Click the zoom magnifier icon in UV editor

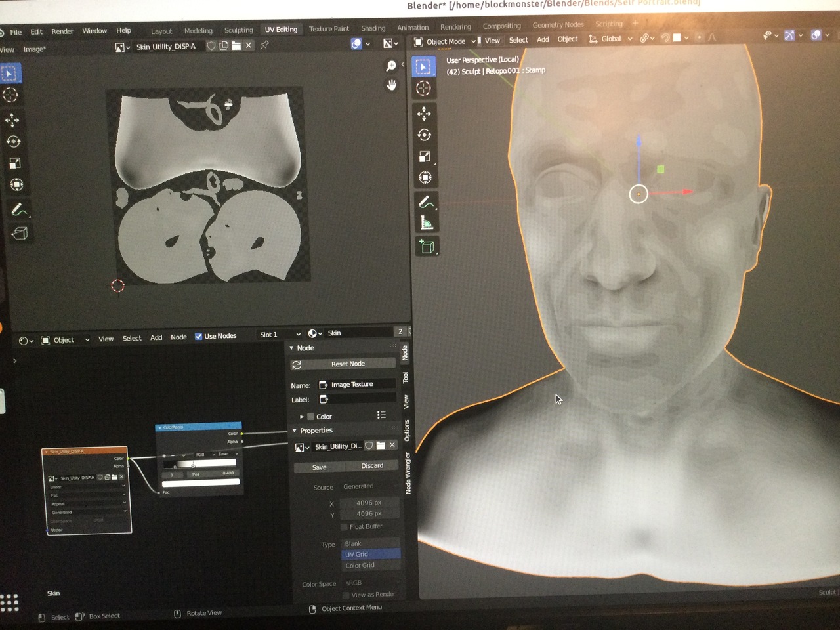tap(391, 66)
